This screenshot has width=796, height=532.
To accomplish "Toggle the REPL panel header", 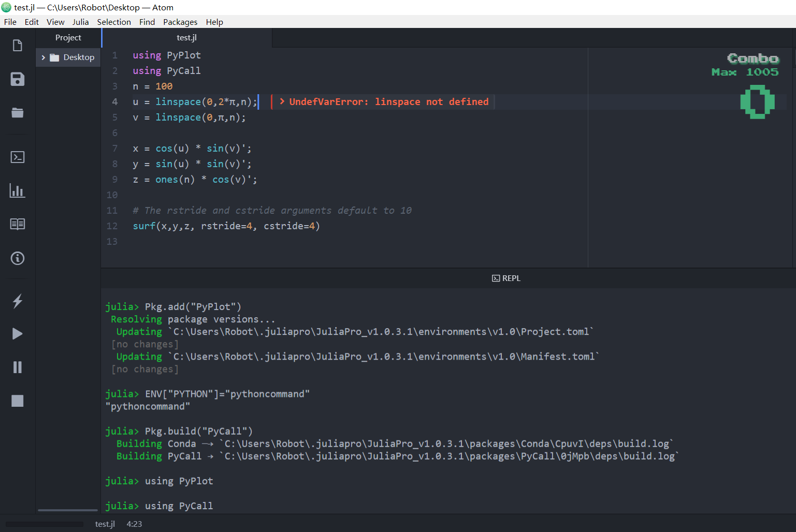I will tap(506, 278).
